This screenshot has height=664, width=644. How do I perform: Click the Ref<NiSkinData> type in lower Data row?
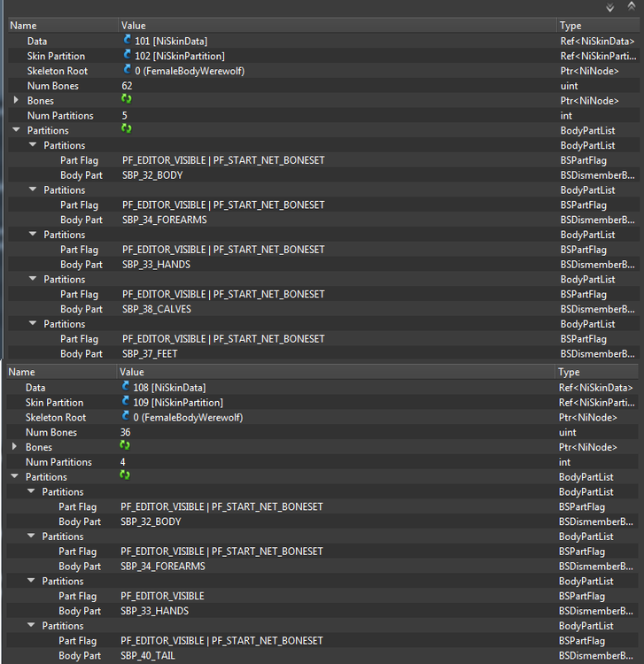click(595, 388)
